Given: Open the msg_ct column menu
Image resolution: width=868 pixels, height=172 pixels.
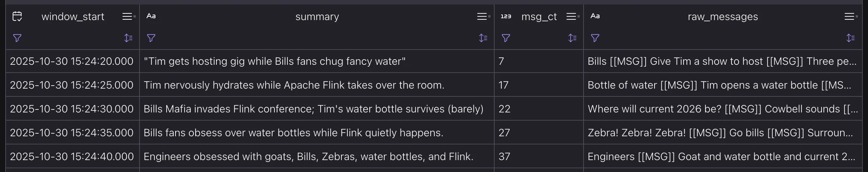Looking at the screenshot, I should [572, 16].
